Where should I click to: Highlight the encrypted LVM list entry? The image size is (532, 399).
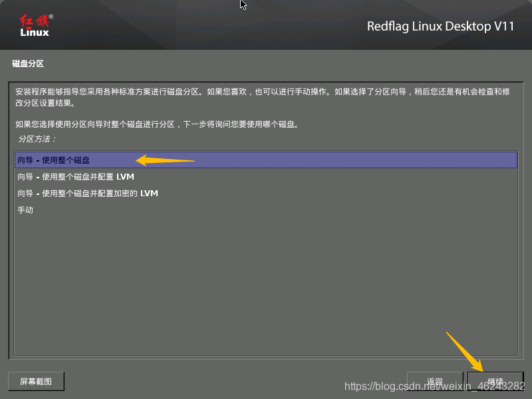coord(86,194)
